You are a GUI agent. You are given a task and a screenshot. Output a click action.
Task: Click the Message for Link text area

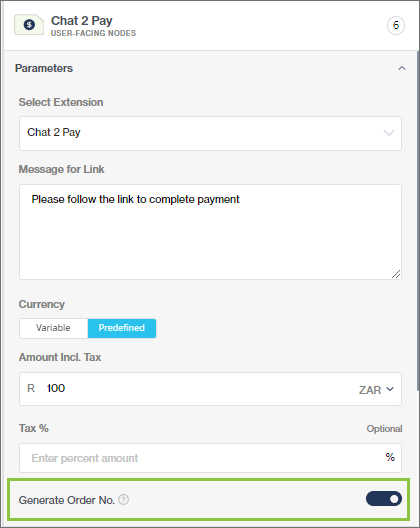[x=210, y=232]
